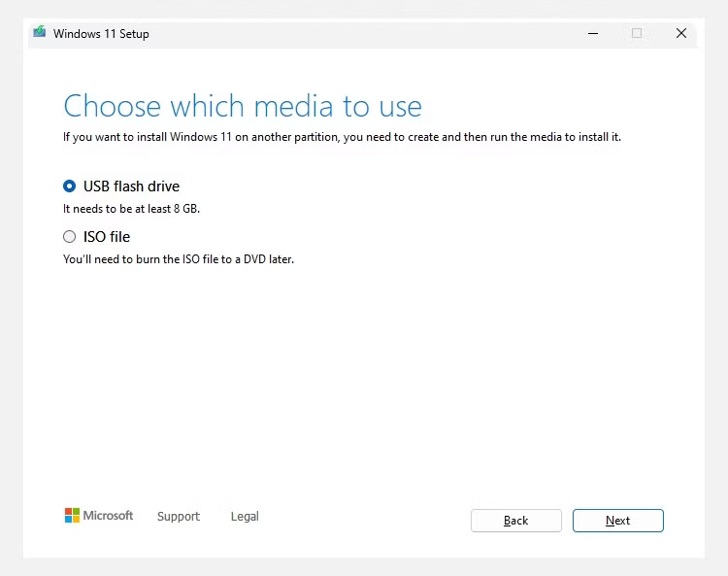728x576 pixels.
Task: Open the Legal link
Action: [245, 516]
